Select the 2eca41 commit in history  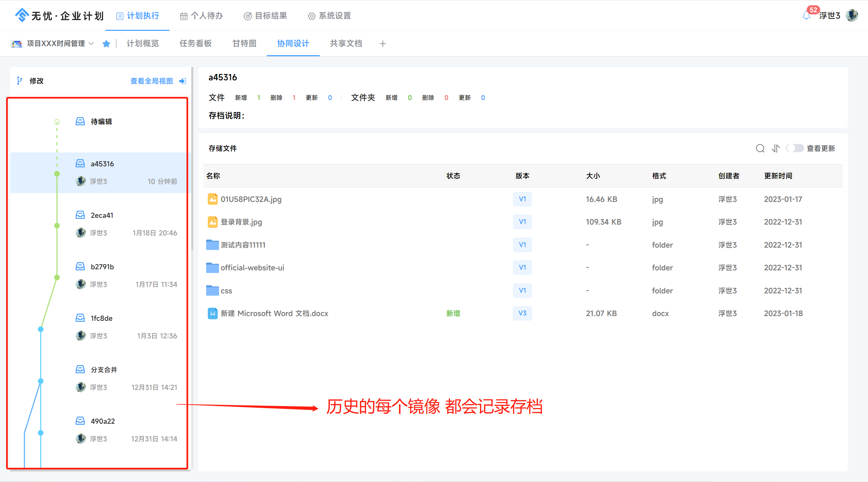pos(102,215)
